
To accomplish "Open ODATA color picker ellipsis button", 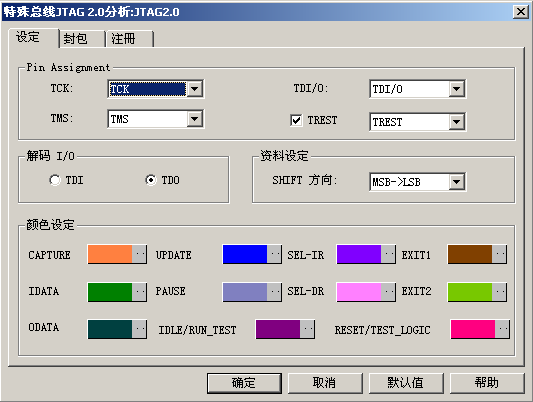I will [x=139, y=329].
